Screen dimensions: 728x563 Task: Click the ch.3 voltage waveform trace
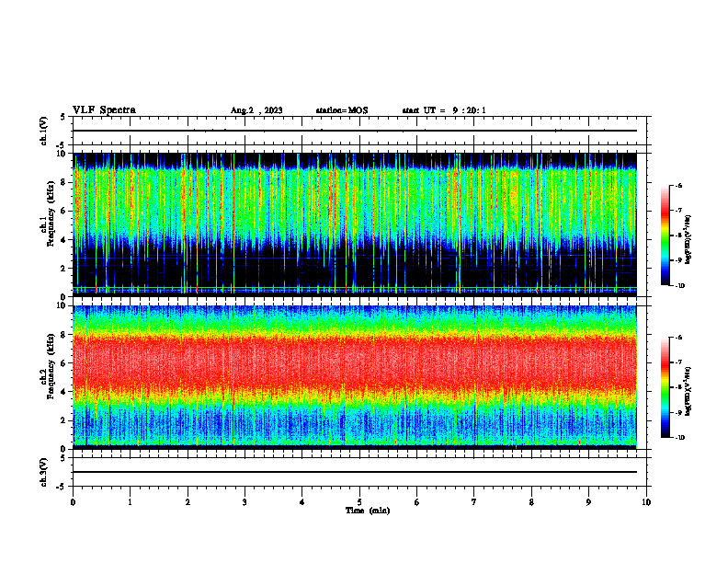[x=355, y=472]
